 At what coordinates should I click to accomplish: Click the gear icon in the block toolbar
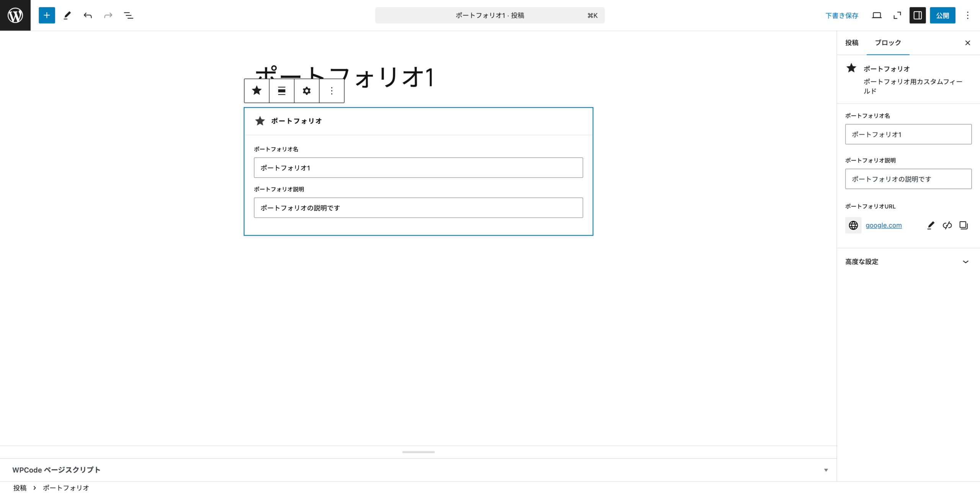[x=306, y=91]
